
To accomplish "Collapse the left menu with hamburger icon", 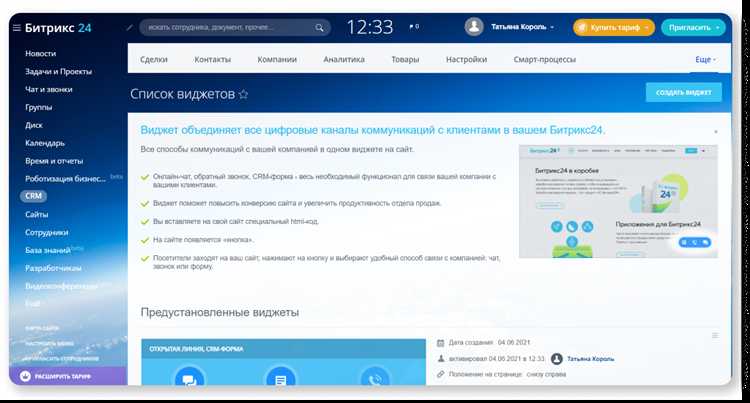I will click(x=16, y=28).
